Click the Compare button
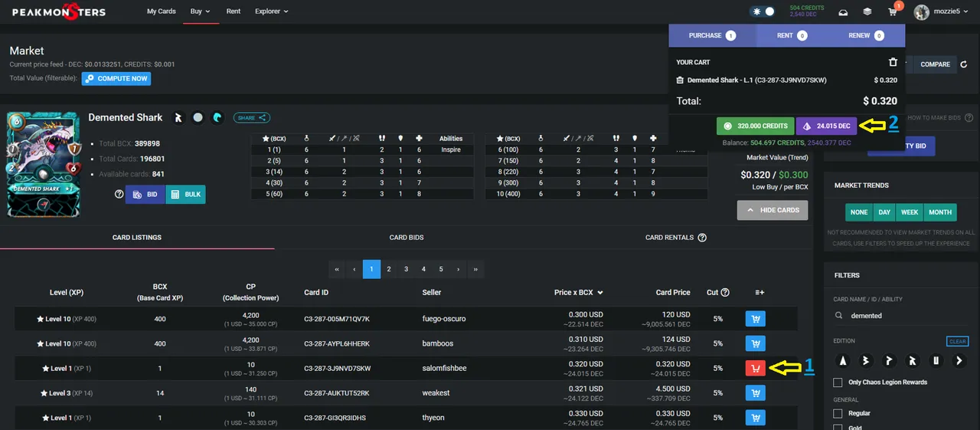The width and height of the screenshot is (980, 430). click(x=935, y=64)
